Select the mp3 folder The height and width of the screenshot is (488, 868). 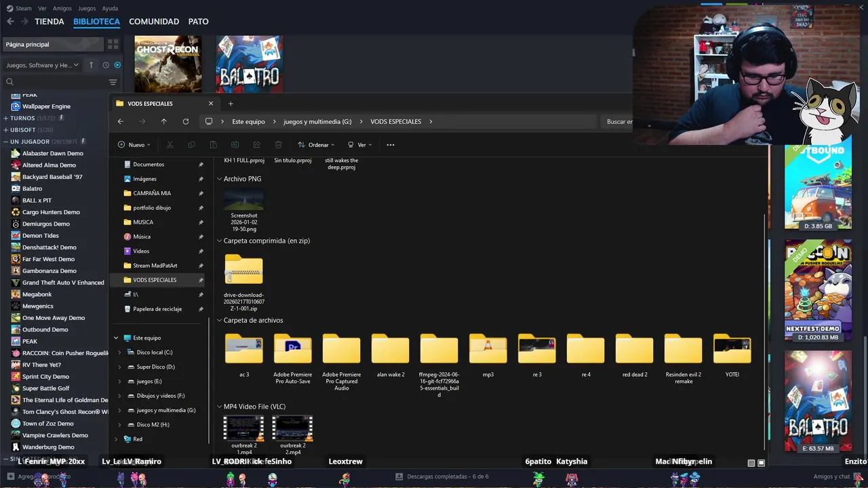pyautogui.click(x=488, y=355)
